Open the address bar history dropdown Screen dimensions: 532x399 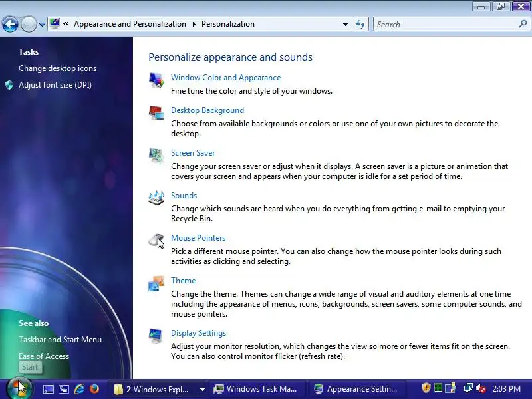click(x=345, y=25)
